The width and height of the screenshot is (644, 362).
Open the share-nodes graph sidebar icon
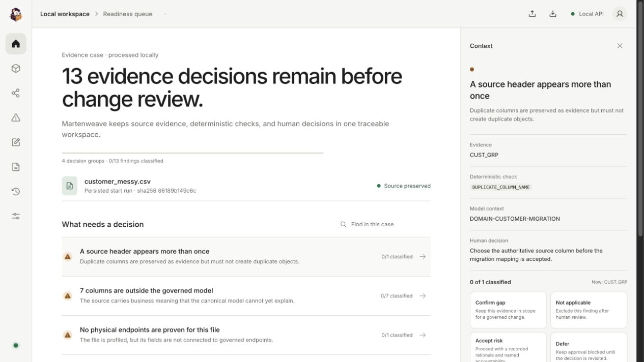16,93
